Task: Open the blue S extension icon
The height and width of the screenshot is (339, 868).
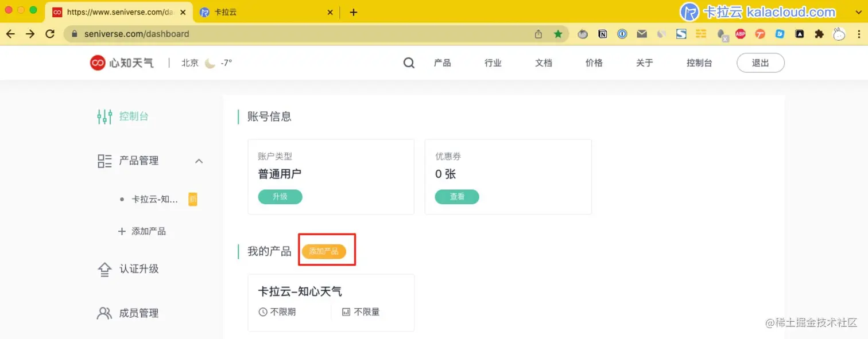Action: [681, 34]
